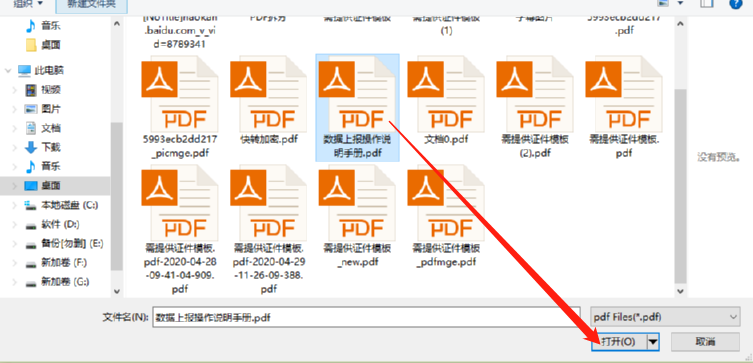Viewport: 753px width, 363px height.
Task: Select the 文档0.pdf file icon
Action: pos(446,95)
